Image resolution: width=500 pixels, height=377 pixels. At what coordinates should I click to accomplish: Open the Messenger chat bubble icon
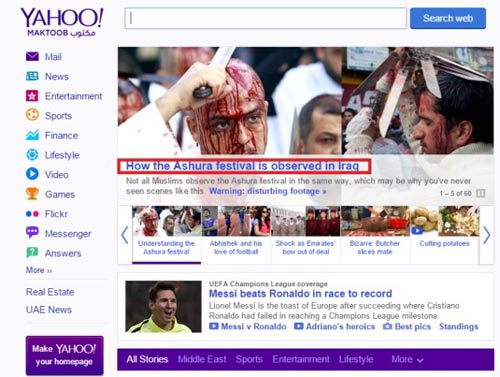tap(32, 232)
